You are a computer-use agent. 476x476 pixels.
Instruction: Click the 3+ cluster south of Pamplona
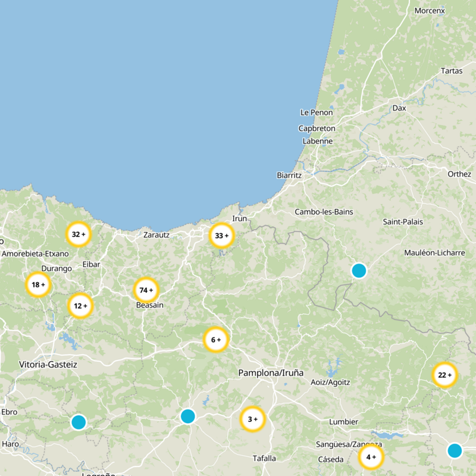click(x=251, y=419)
